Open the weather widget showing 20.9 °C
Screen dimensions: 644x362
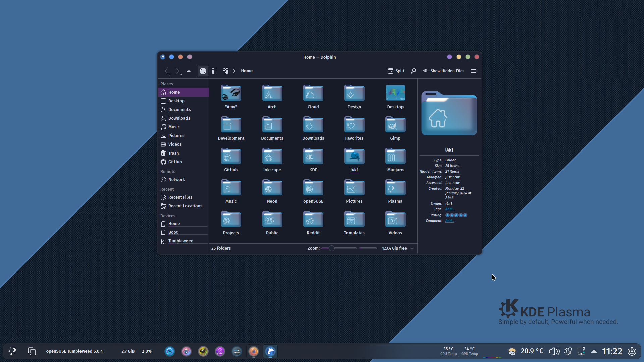click(526, 351)
